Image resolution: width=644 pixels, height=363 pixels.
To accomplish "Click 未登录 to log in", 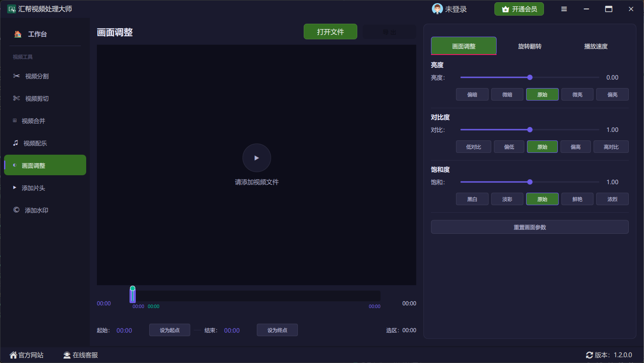I will [456, 9].
